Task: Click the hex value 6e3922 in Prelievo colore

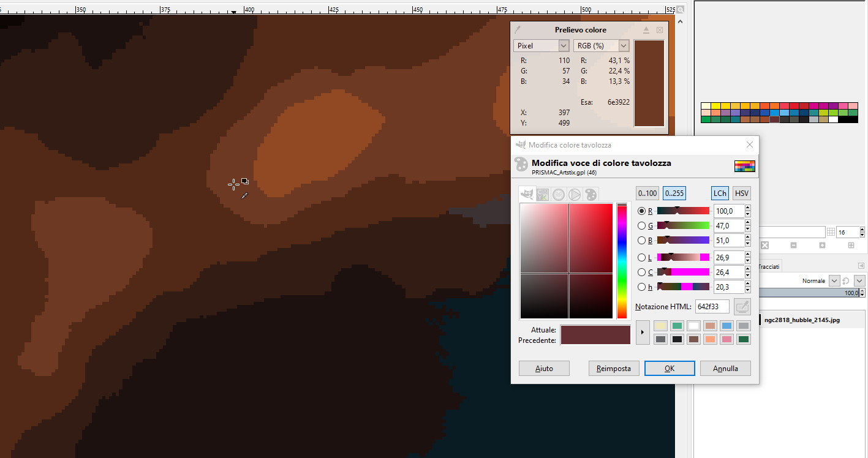Action: point(619,102)
